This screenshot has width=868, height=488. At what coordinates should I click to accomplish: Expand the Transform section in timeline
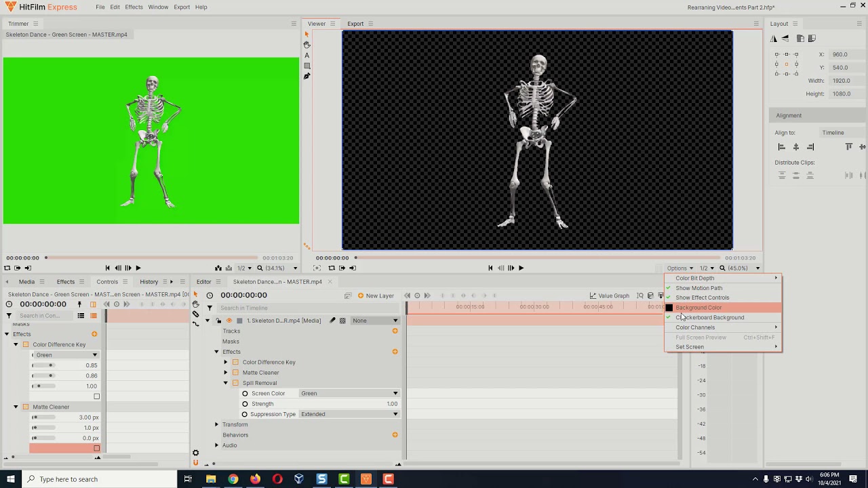[x=217, y=424]
